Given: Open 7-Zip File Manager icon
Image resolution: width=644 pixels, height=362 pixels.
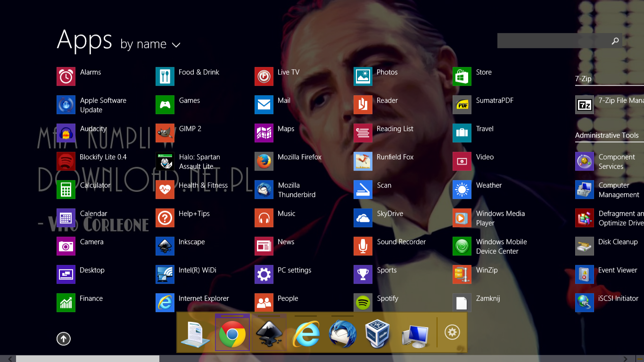Looking at the screenshot, I should pos(585,105).
